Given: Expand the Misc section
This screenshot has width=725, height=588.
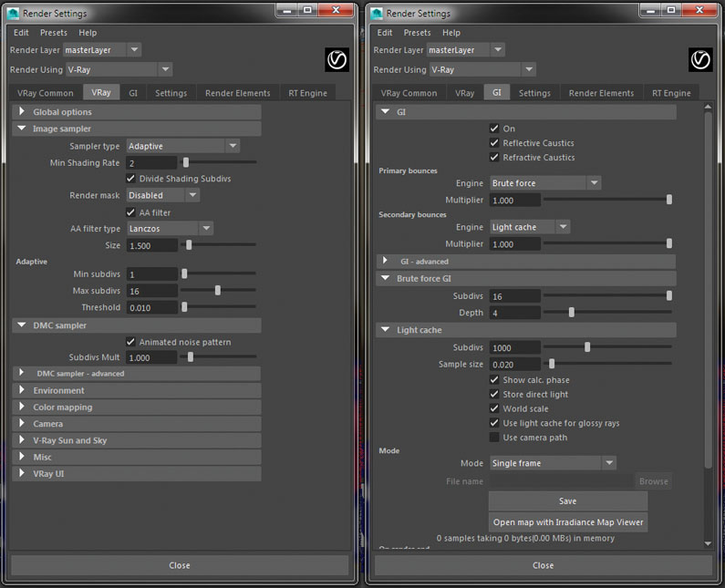Looking at the screenshot, I should pos(137,457).
